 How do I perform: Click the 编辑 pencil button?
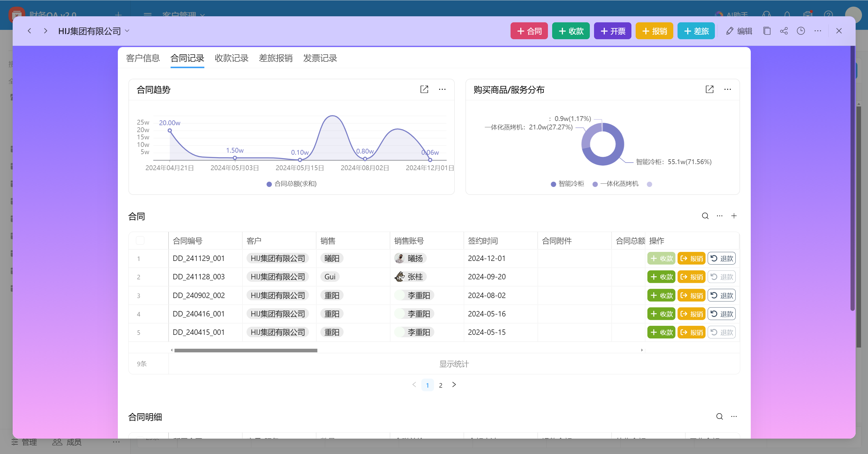pyautogui.click(x=739, y=31)
